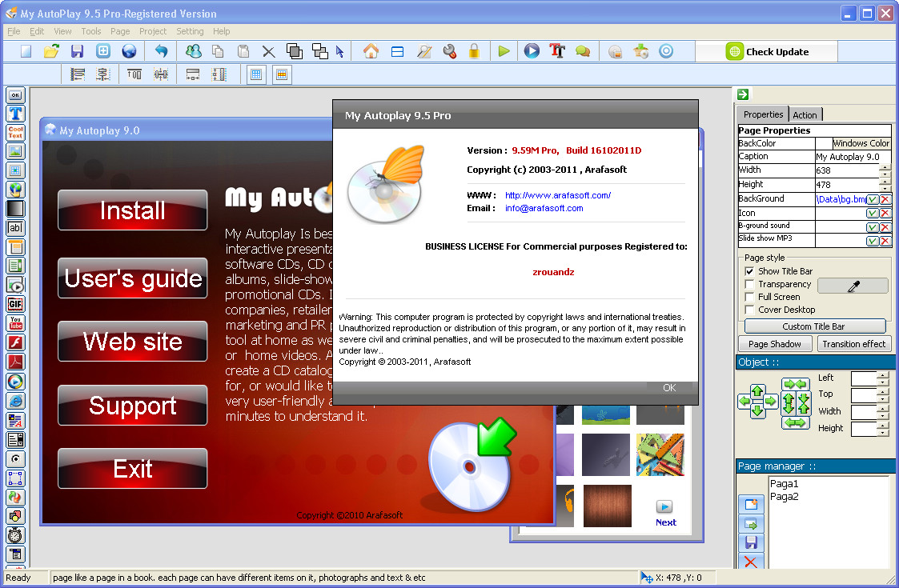899x588 pixels.
Task: Click the Custom Title Bar button
Action: (x=815, y=326)
